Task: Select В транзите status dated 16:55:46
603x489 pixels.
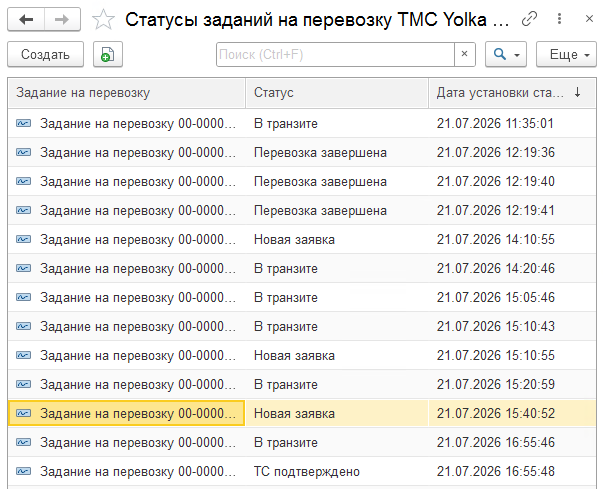Action: [286, 442]
